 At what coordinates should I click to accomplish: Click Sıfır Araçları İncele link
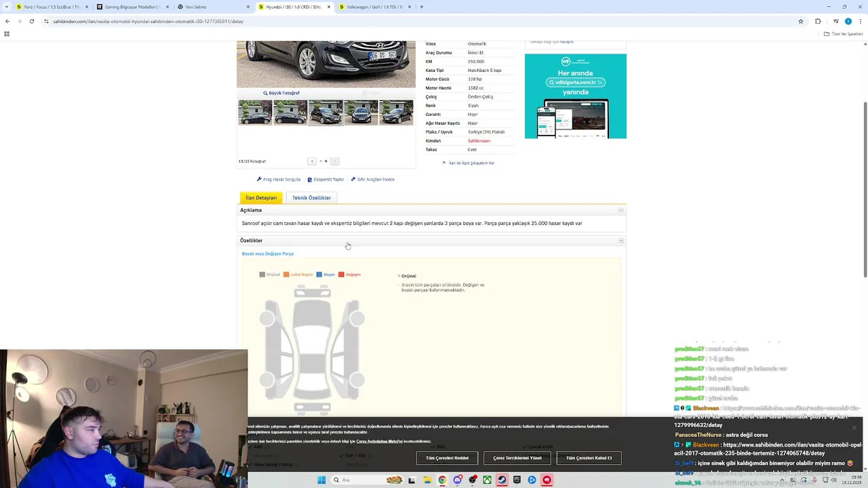click(372, 180)
